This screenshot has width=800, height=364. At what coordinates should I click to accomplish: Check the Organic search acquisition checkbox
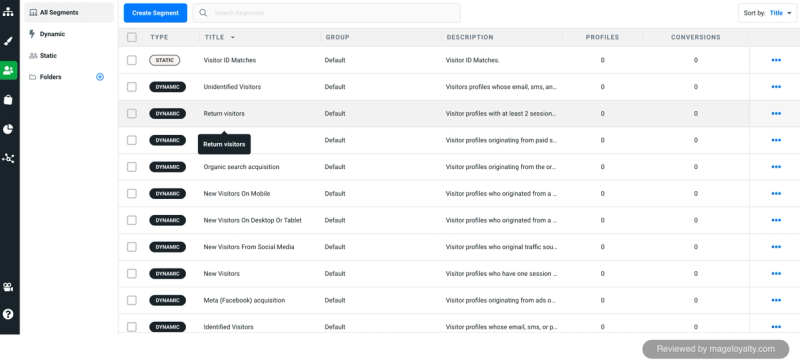(132, 167)
